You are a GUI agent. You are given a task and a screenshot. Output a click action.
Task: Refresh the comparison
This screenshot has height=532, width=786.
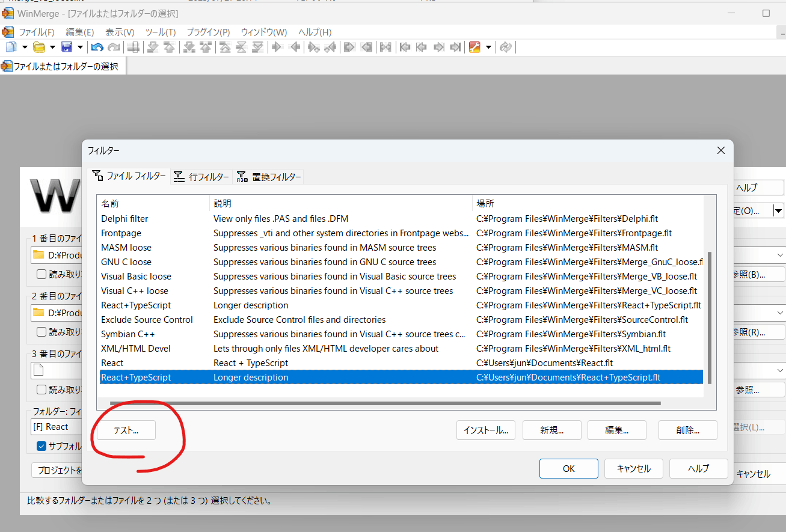click(x=506, y=47)
